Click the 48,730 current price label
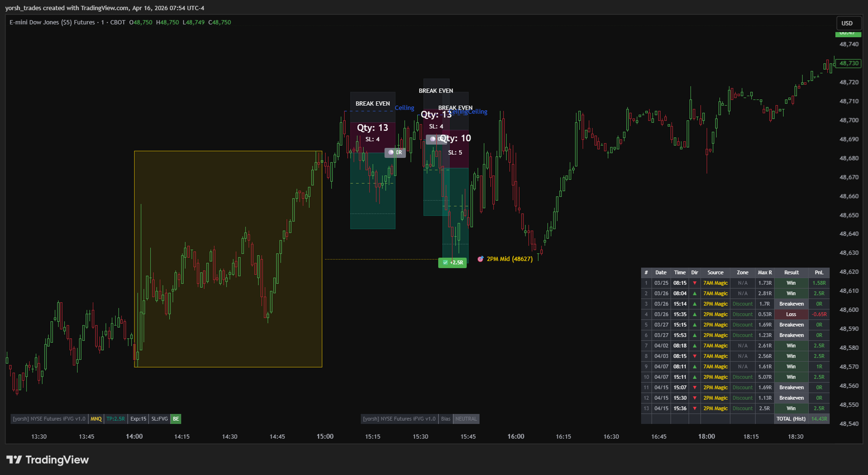The image size is (868, 475). pyautogui.click(x=849, y=63)
